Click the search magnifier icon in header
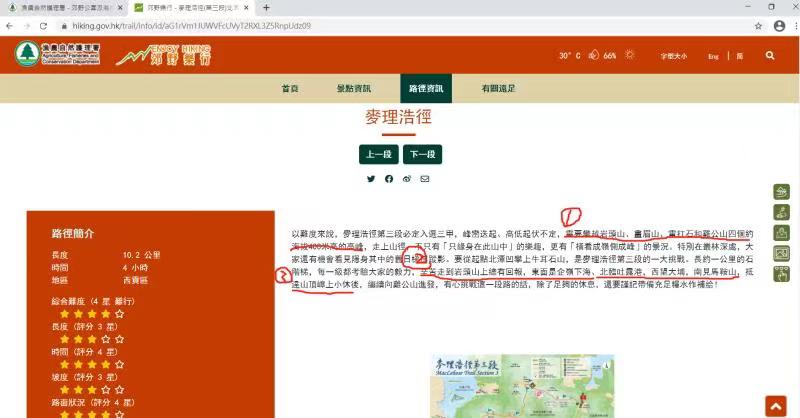This screenshot has width=800, height=418. 770,56
